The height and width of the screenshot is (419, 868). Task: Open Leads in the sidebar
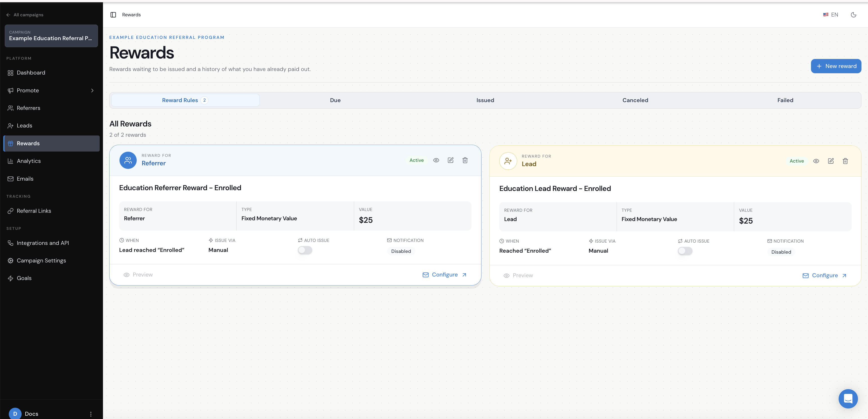pyautogui.click(x=51, y=125)
